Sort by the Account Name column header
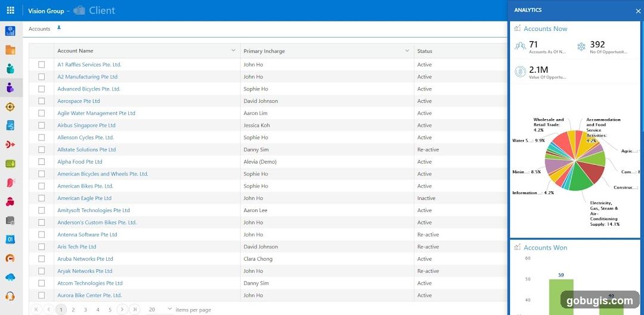644x315 pixels. (x=75, y=51)
